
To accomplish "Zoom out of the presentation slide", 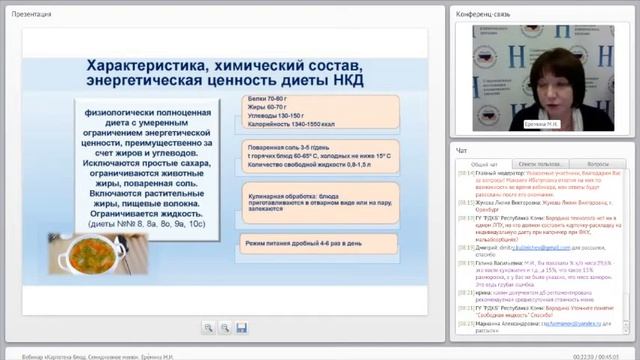I will pyautogui.click(x=225, y=328).
